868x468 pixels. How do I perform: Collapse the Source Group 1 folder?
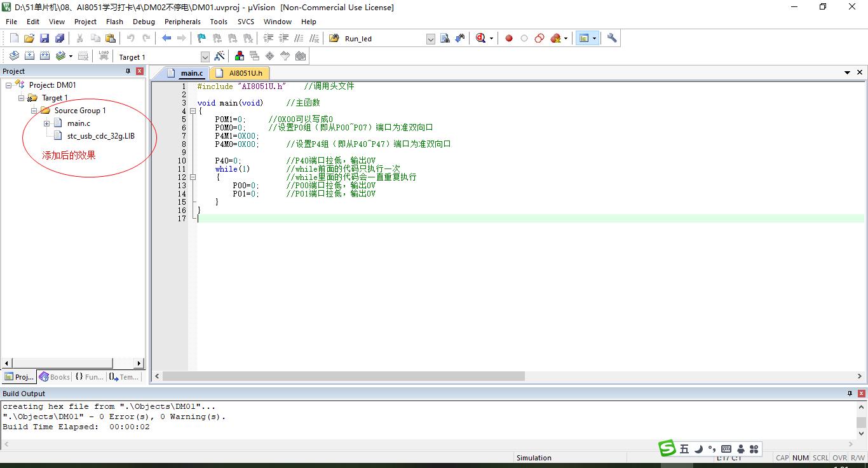(x=34, y=111)
